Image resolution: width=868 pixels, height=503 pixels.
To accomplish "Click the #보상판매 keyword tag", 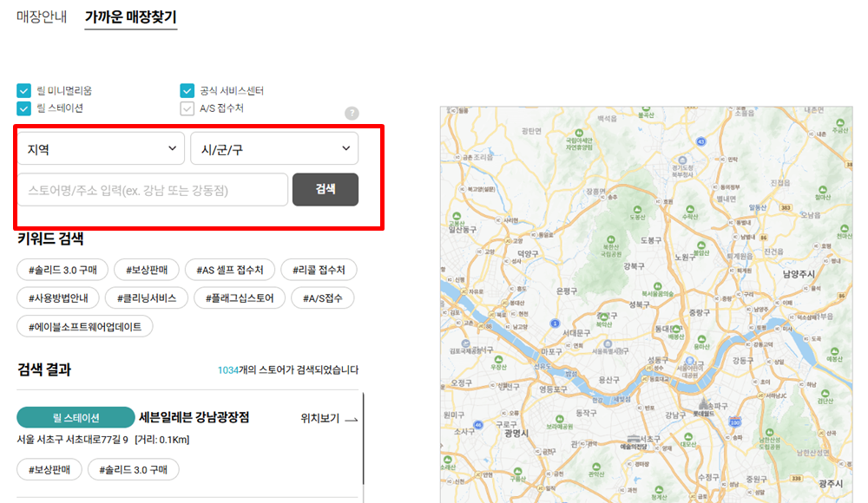I will tap(148, 270).
